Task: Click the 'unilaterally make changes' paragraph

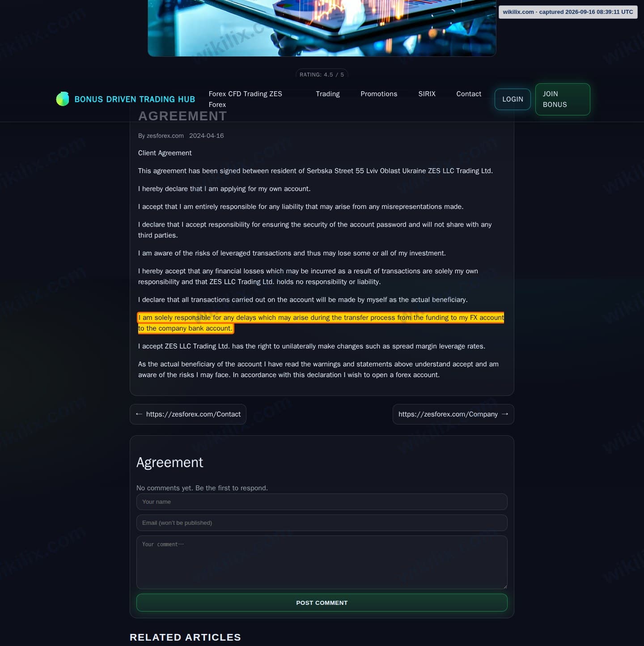Action: (x=311, y=346)
